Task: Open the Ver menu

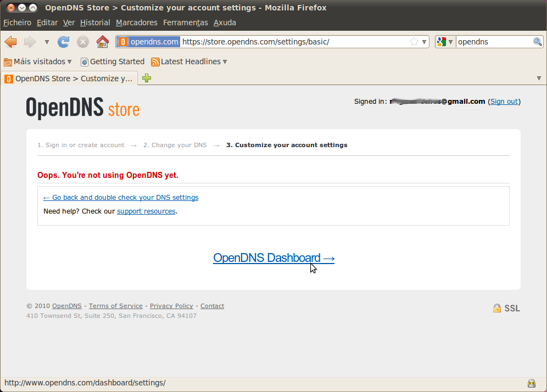Action: (x=69, y=23)
